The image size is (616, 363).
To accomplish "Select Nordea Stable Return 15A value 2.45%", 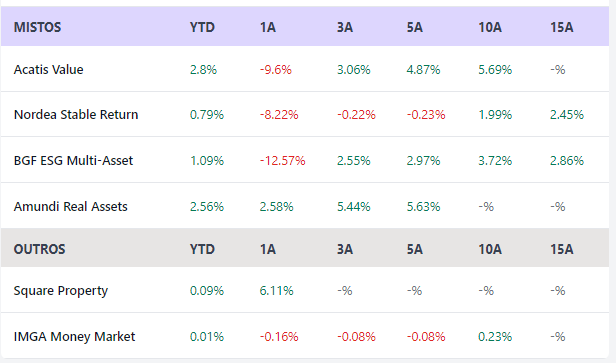I will (567, 114).
